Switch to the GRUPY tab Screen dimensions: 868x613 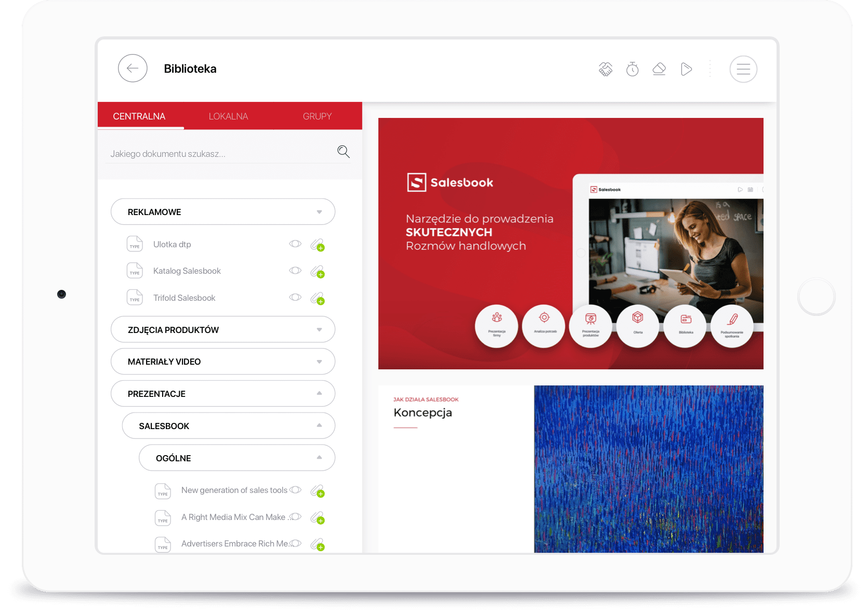tap(317, 116)
